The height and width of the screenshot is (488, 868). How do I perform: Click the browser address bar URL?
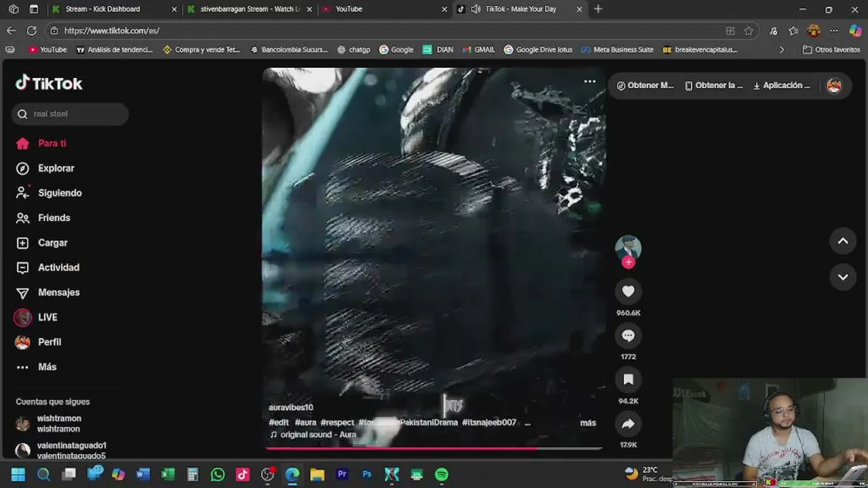[x=111, y=30]
